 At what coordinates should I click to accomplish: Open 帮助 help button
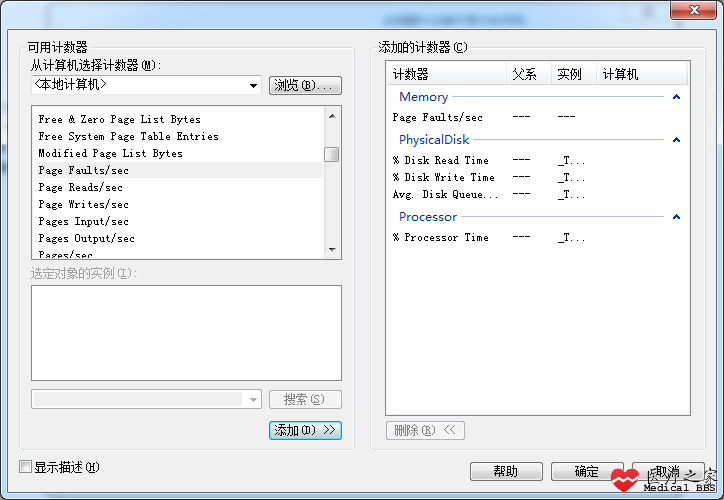click(506, 471)
